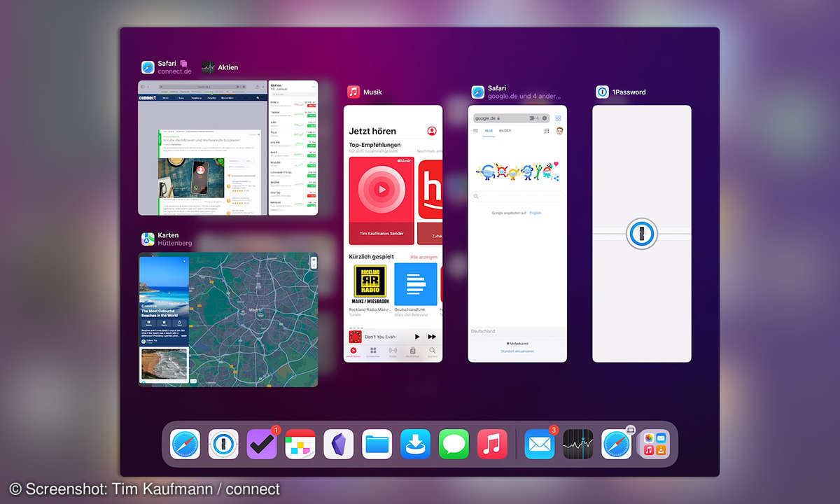Tap the Google doodle image
The width and height of the screenshot is (840, 504).
(x=517, y=171)
